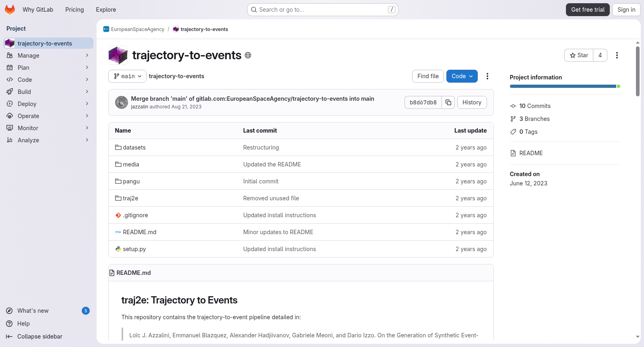Open the blue Code dropdown button
This screenshot has height=347, width=644.
[x=462, y=76]
